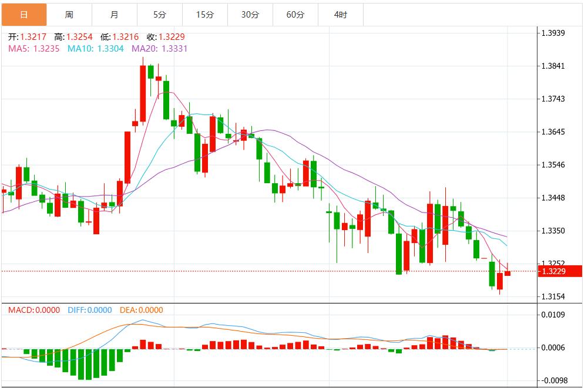Select the 周 weekly timeframe tab
588x388 pixels.
click(69, 15)
